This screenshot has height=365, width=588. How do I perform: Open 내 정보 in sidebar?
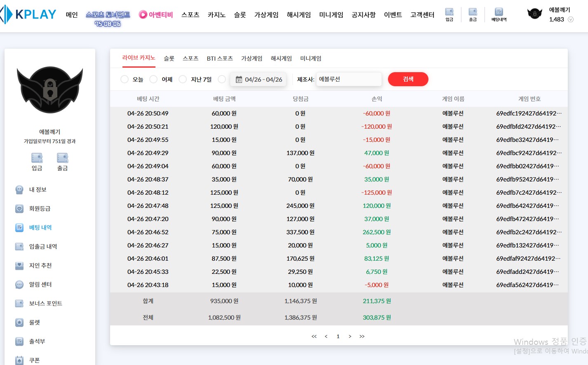[38, 190]
